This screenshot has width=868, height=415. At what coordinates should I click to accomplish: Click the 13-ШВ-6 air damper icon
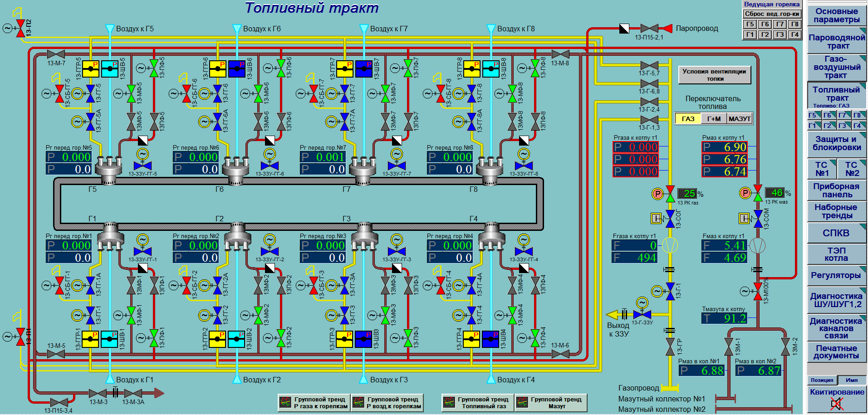pyautogui.click(x=236, y=69)
